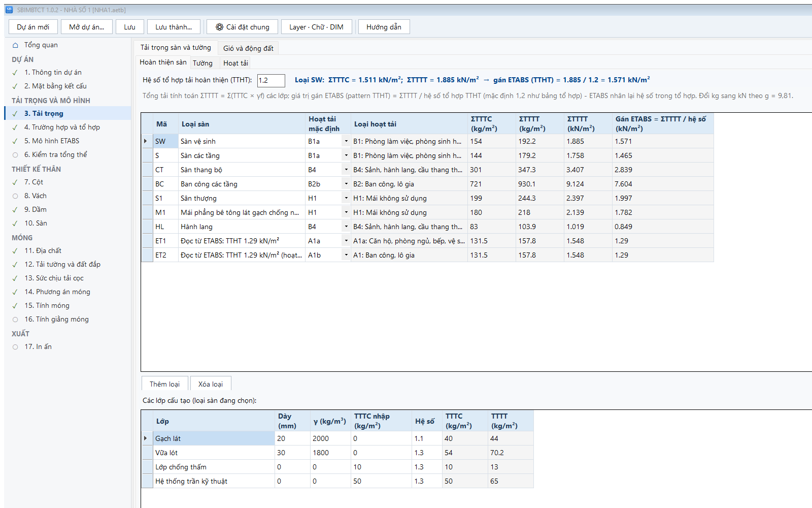Select the Ban công các tầng cell
Viewport: 812px width, 508px height.
[x=242, y=184]
